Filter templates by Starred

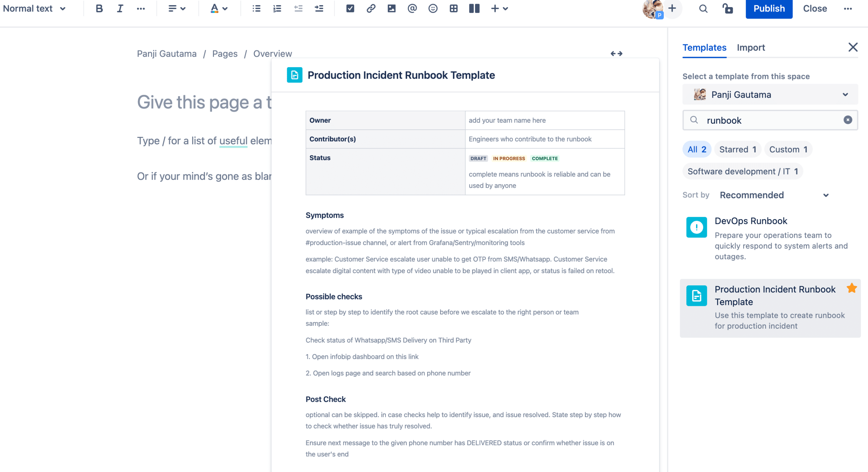tap(737, 149)
